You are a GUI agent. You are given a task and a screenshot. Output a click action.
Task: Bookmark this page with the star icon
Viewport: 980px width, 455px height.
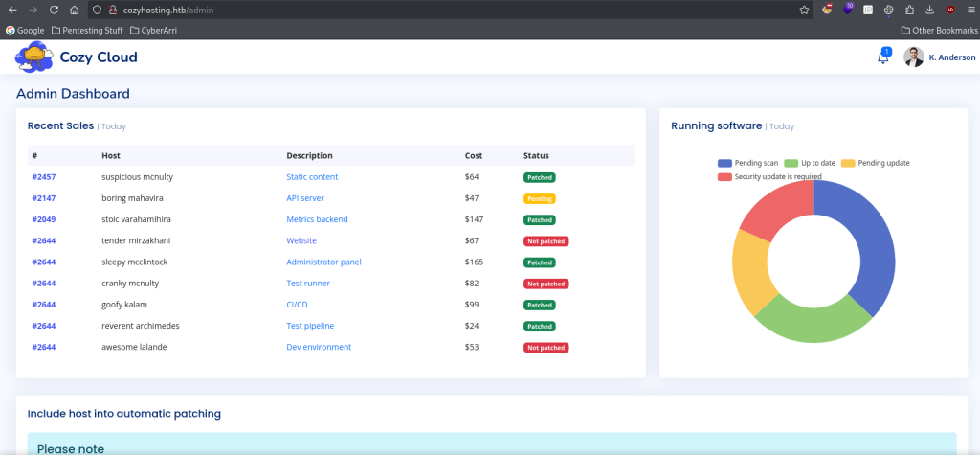pyautogui.click(x=805, y=10)
